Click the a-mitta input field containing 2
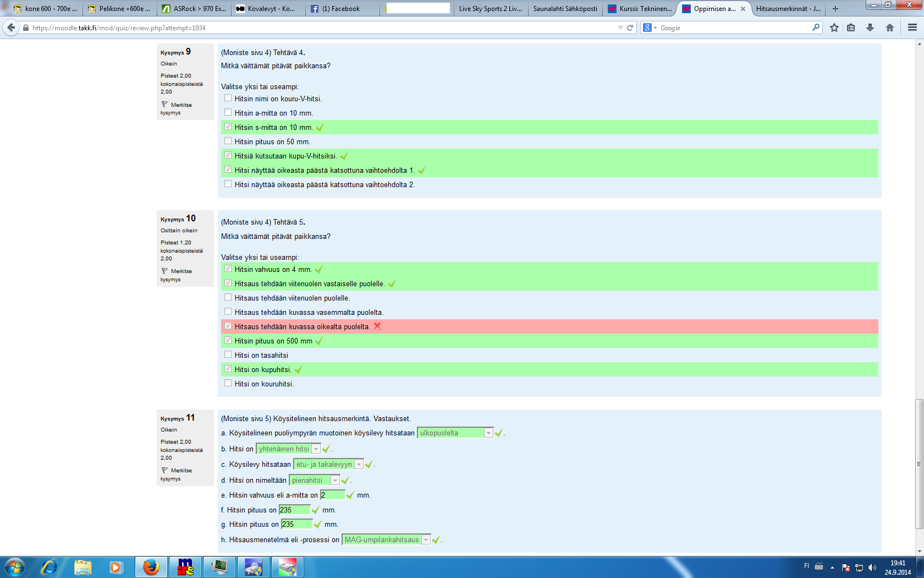The image size is (924, 578). 332,495
